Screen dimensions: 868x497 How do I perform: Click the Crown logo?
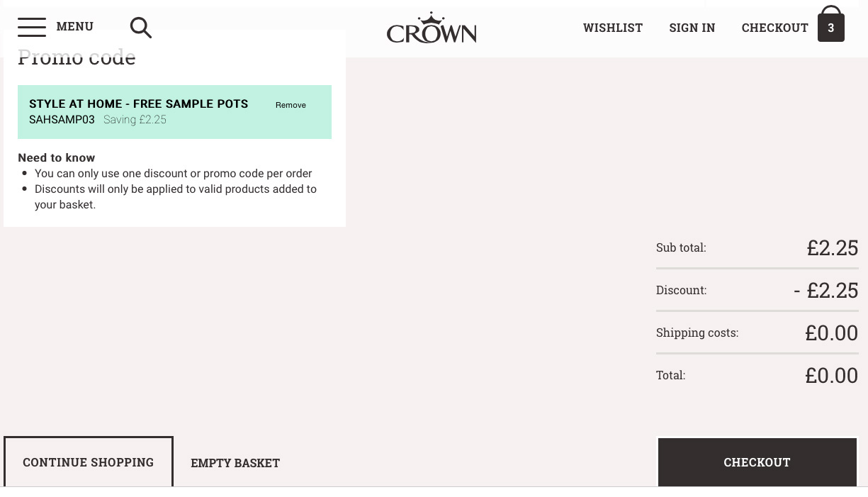point(432,28)
